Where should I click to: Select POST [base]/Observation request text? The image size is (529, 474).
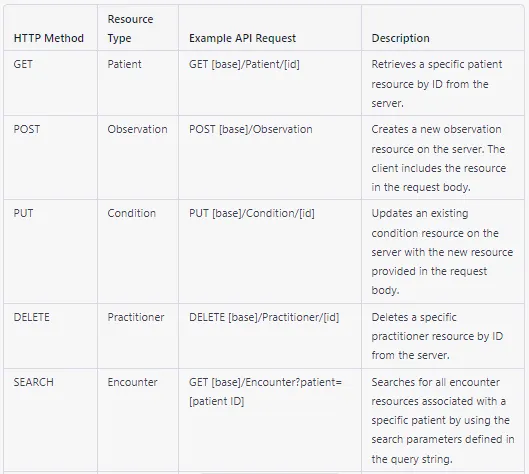point(251,129)
